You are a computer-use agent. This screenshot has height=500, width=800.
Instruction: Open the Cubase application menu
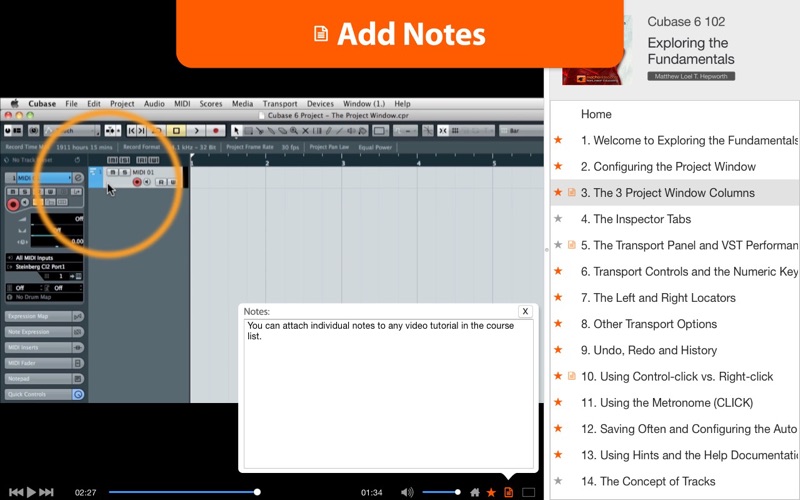click(x=42, y=104)
